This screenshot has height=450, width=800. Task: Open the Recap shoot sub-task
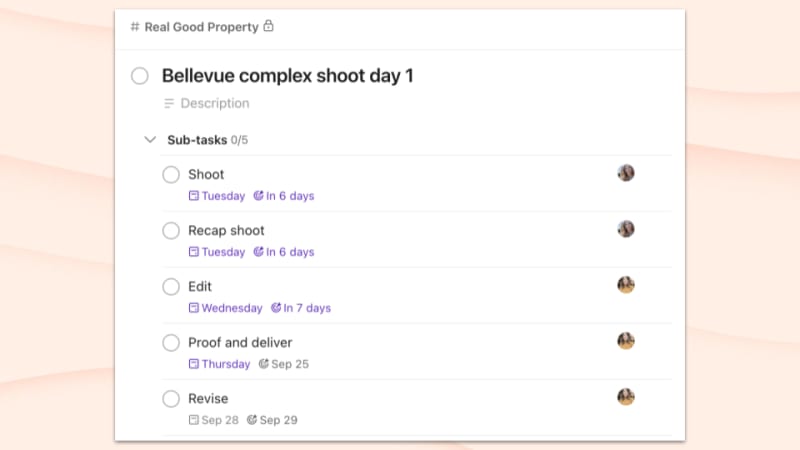pyautogui.click(x=227, y=230)
